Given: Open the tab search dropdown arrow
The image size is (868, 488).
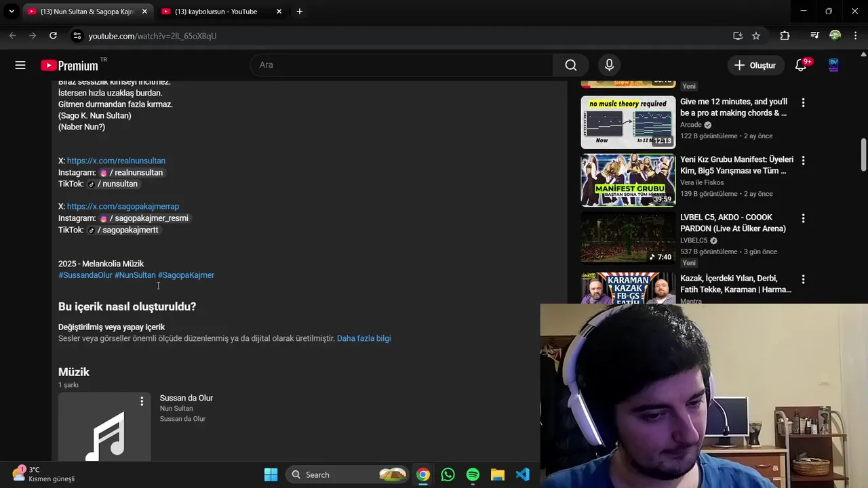Looking at the screenshot, I should pos(11,12).
